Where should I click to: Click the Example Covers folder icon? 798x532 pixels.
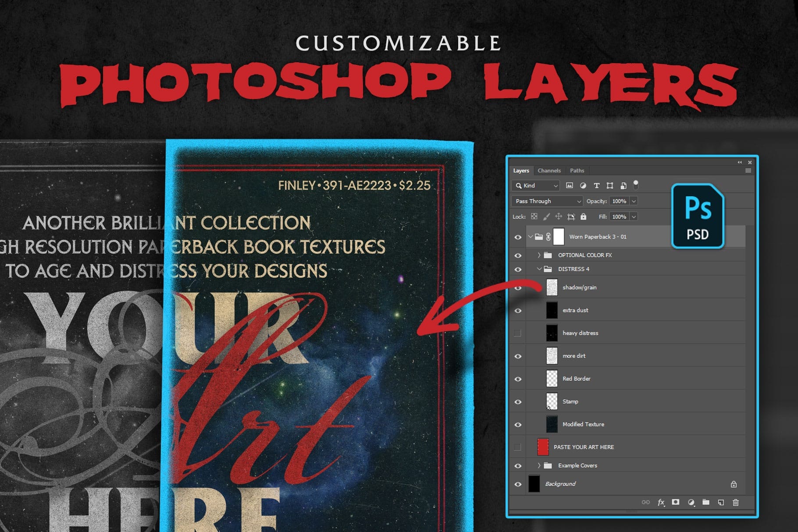point(548,465)
